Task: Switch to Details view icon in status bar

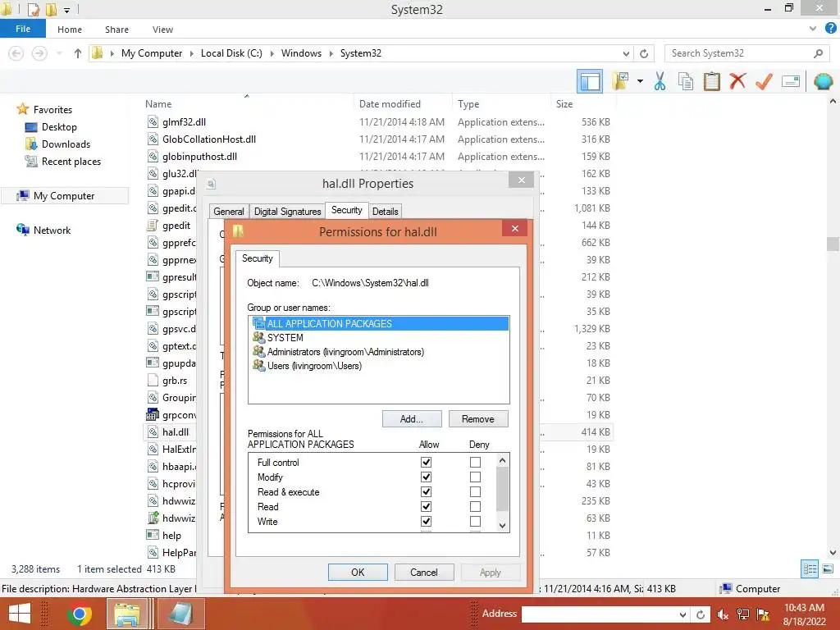Action: click(x=810, y=569)
